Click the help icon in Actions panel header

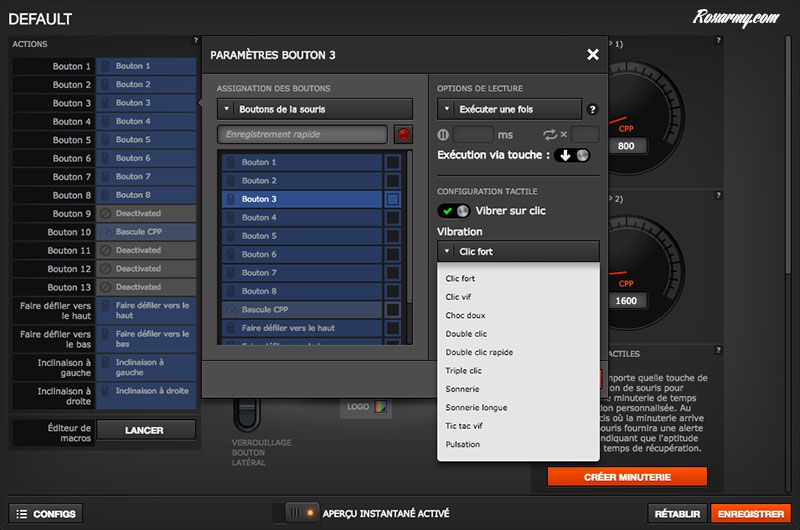(195, 42)
